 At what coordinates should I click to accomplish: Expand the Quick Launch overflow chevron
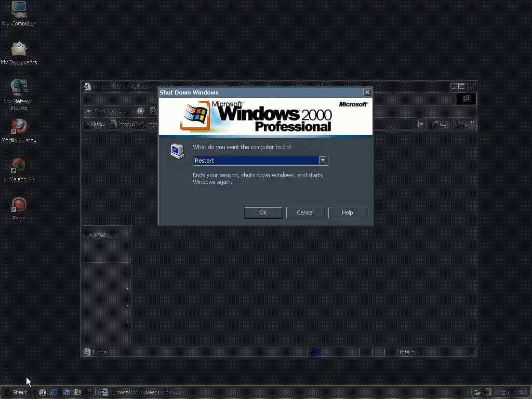(x=89, y=391)
